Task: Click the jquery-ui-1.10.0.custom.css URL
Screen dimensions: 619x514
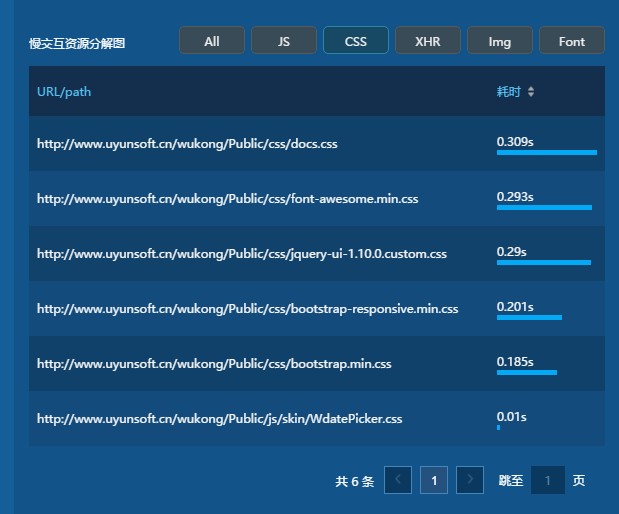Action: 242,253
